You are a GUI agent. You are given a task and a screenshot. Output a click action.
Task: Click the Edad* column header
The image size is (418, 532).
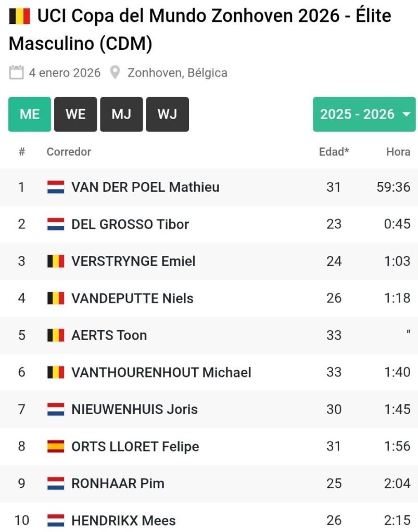[x=334, y=152]
